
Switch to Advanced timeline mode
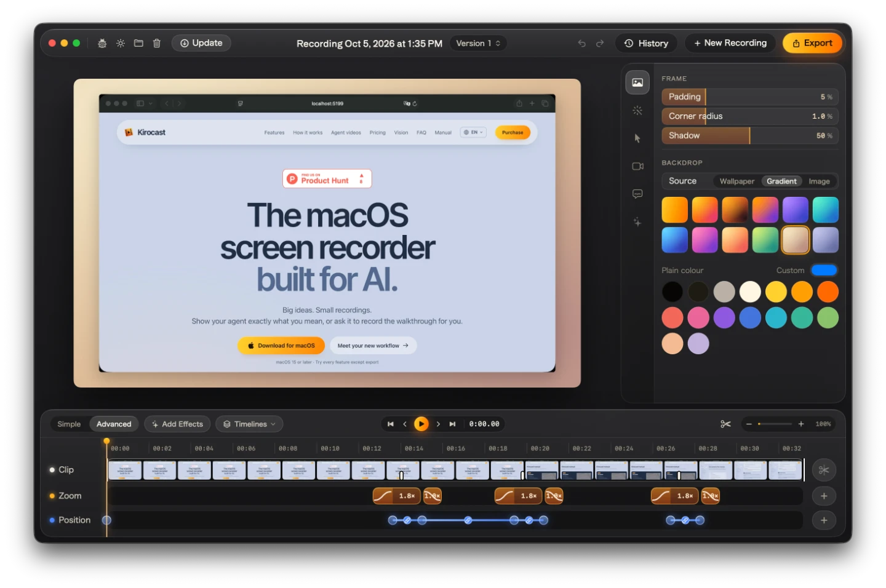pos(114,424)
